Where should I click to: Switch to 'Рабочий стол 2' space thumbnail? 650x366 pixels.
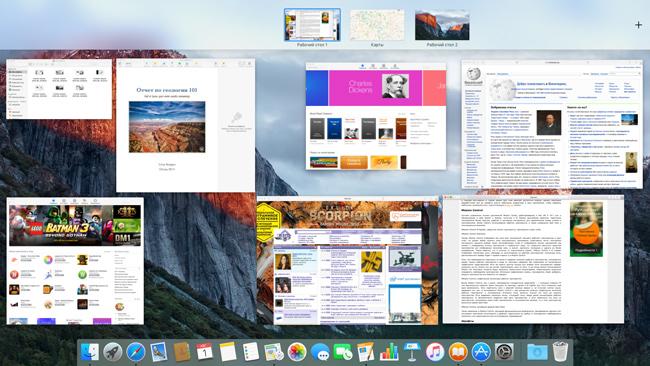coord(442,25)
